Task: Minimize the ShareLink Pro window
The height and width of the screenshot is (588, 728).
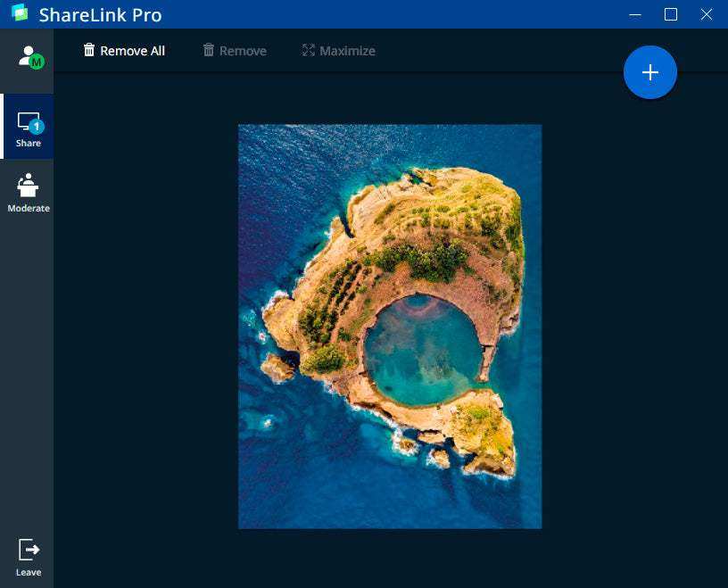Action: tap(635, 14)
